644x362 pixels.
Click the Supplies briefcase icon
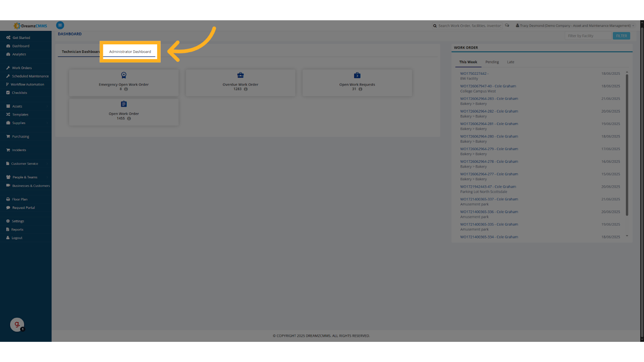tap(8, 123)
